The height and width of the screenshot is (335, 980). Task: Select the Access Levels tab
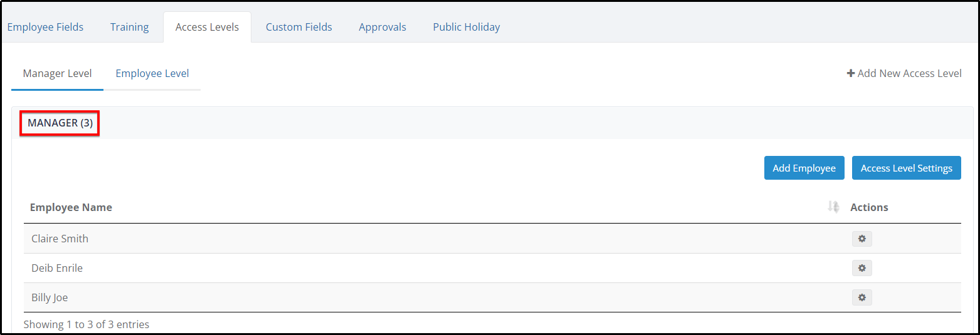point(207,27)
